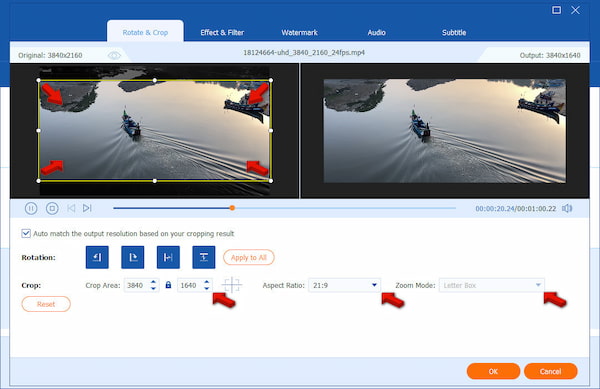This screenshot has width=600, height=389.
Task: Click the playback progress slider handle
Action: pyautogui.click(x=232, y=208)
